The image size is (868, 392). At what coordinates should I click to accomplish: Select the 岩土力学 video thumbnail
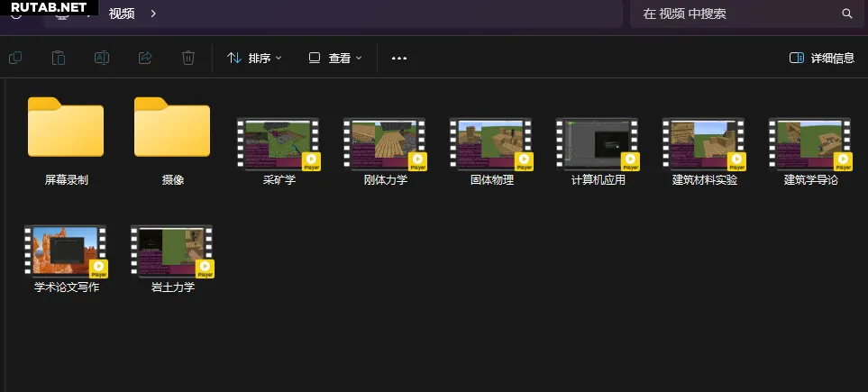tap(172, 251)
